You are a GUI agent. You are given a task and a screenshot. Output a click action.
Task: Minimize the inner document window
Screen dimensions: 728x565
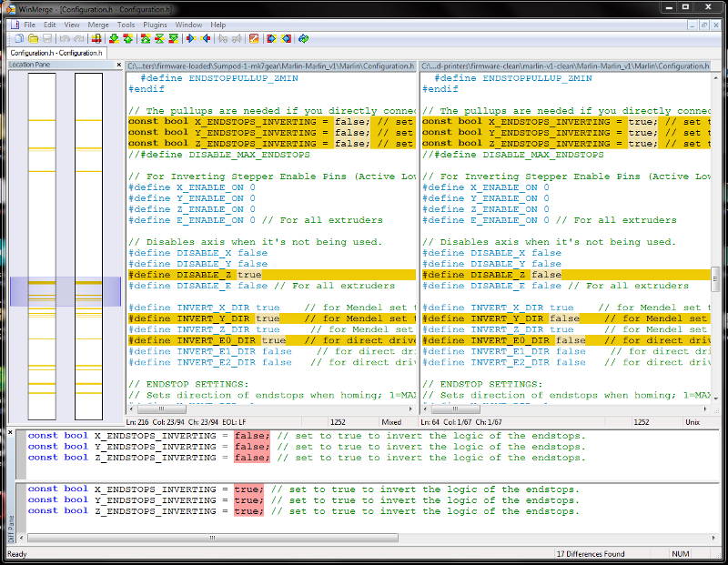[693, 25]
